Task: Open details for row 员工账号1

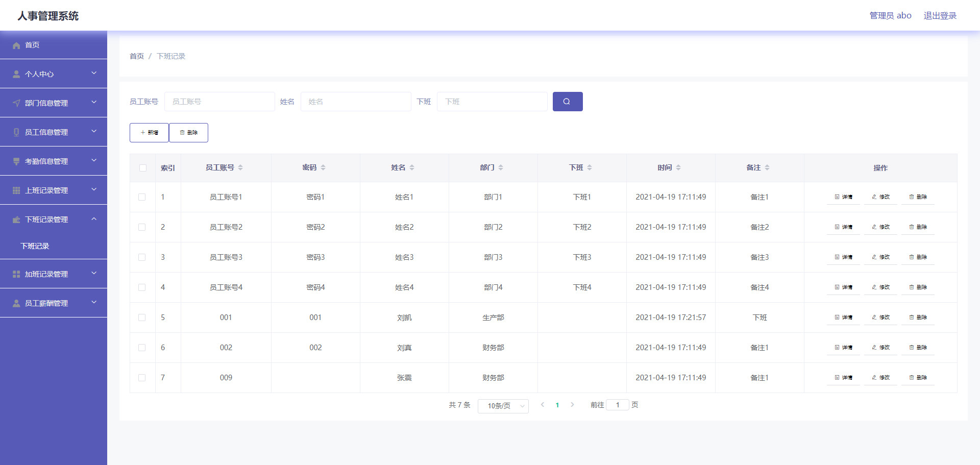Action: point(843,197)
